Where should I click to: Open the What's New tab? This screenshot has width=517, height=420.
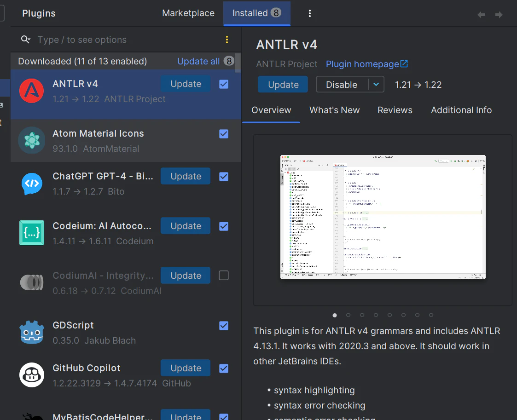pos(334,110)
